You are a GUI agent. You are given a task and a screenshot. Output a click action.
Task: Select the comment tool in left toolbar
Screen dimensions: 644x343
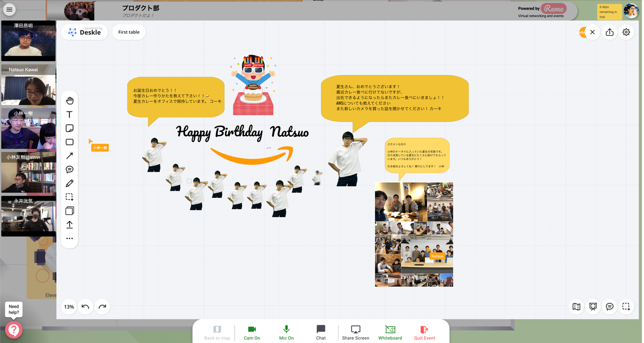[69, 169]
